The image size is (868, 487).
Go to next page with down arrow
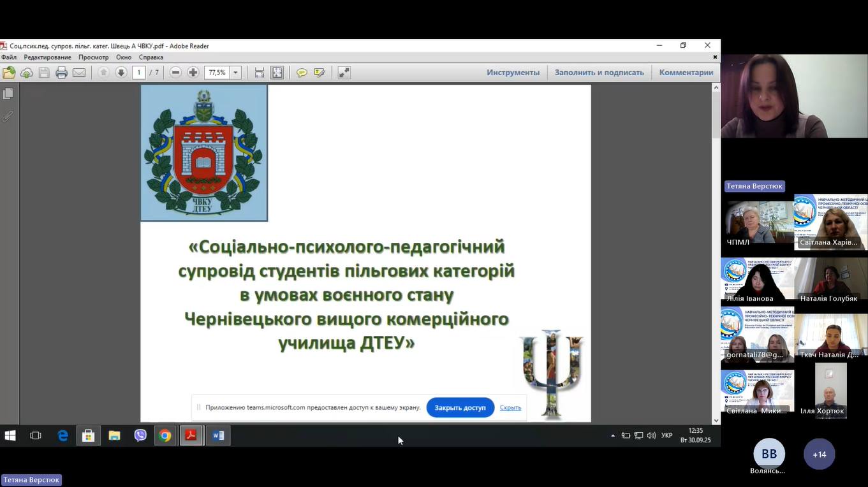(x=121, y=73)
